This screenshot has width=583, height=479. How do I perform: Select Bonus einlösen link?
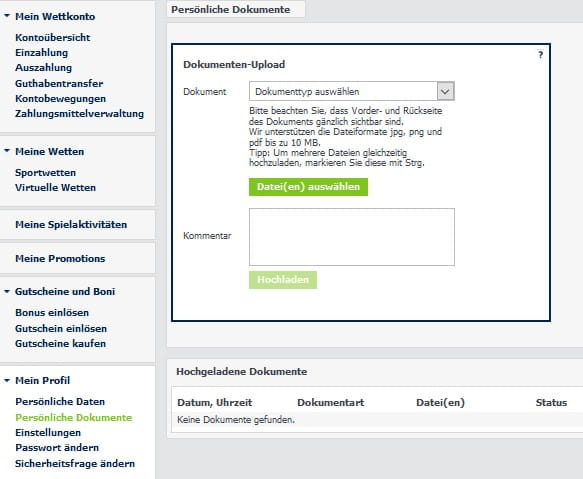click(x=52, y=313)
